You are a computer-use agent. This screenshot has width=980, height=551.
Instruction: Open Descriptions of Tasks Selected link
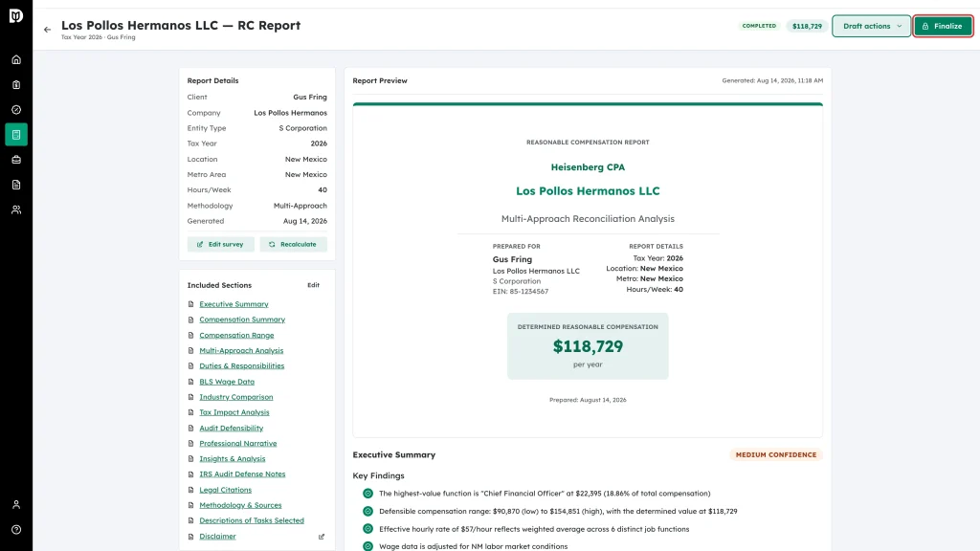click(252, 520)
